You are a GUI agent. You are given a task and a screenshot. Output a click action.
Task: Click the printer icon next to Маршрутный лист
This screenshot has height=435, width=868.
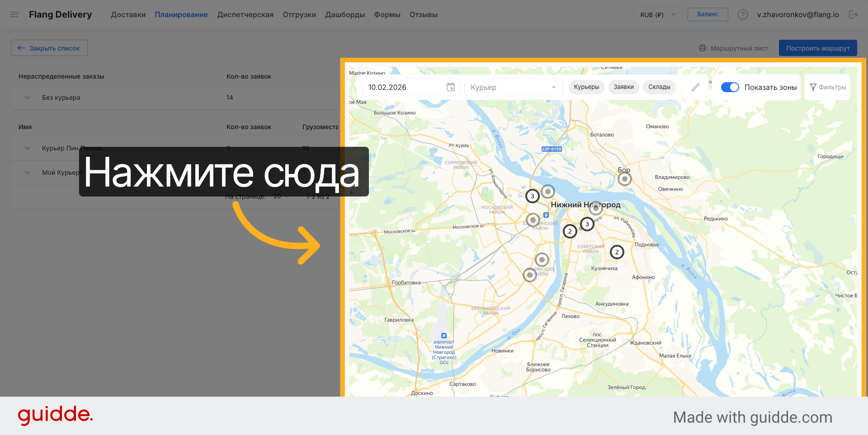pyautogui.click(x=702, y=48)
